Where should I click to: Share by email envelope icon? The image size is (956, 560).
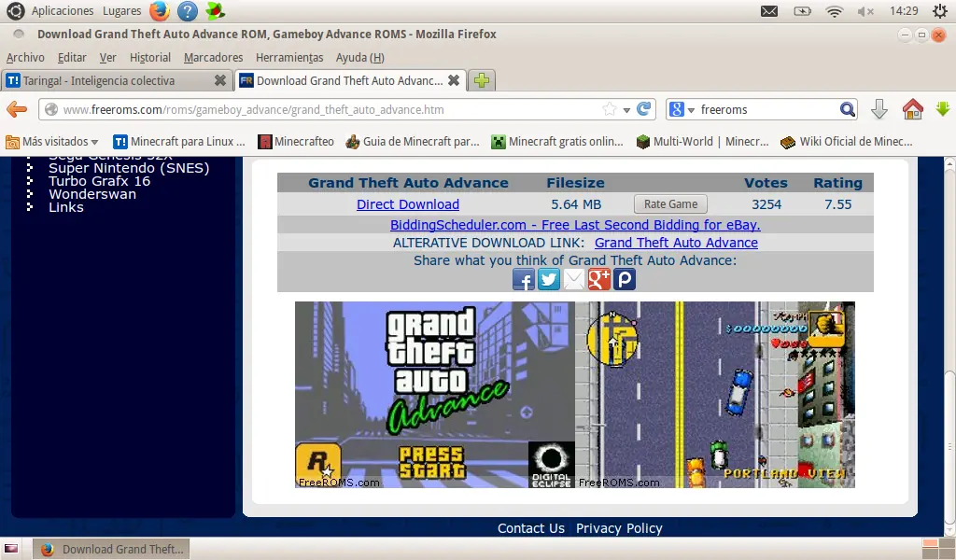point(574,280)
